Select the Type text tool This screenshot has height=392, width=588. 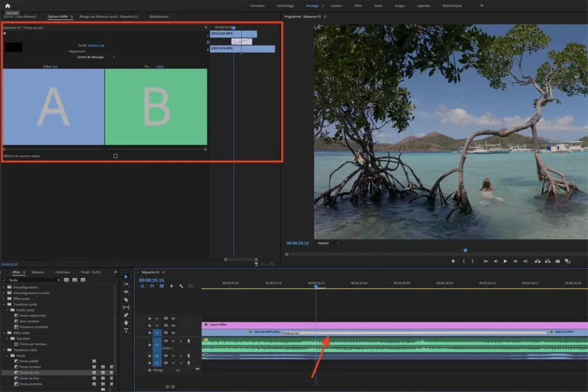(x=126, y=331)
